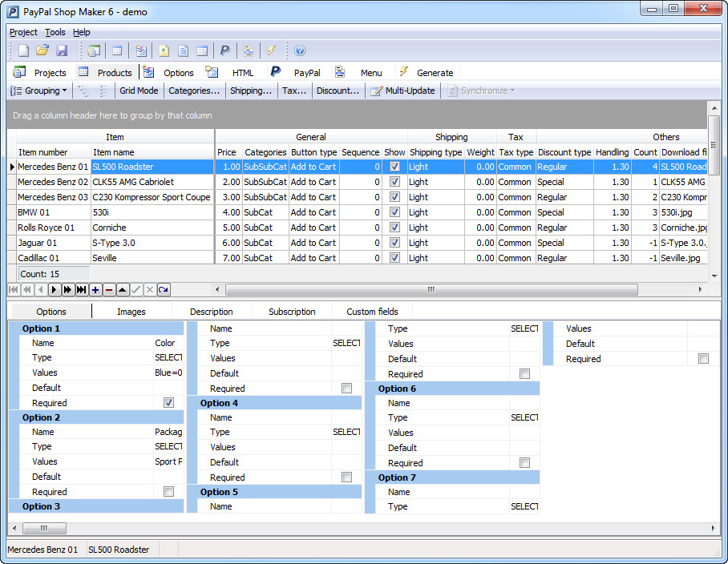Click the blue document icon in the toolbar
The width and height of the screenshot is (728, 564).
tap(184, 50)
